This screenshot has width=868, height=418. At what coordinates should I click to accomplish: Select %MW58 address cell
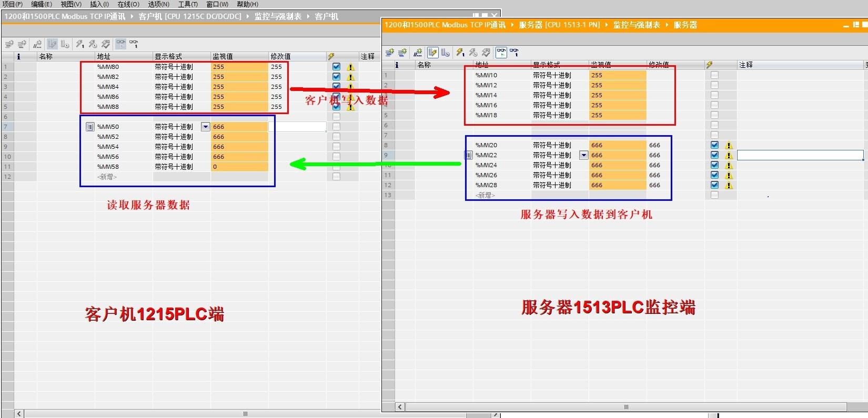124,167
